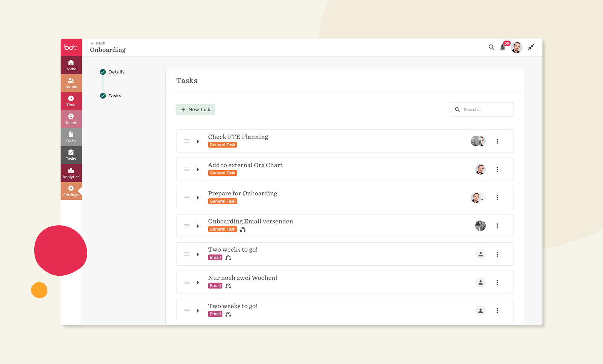The width and height of the screenshot is (603, 364).
Task: Click the bob logo
Action: click(x=71, y=47)
